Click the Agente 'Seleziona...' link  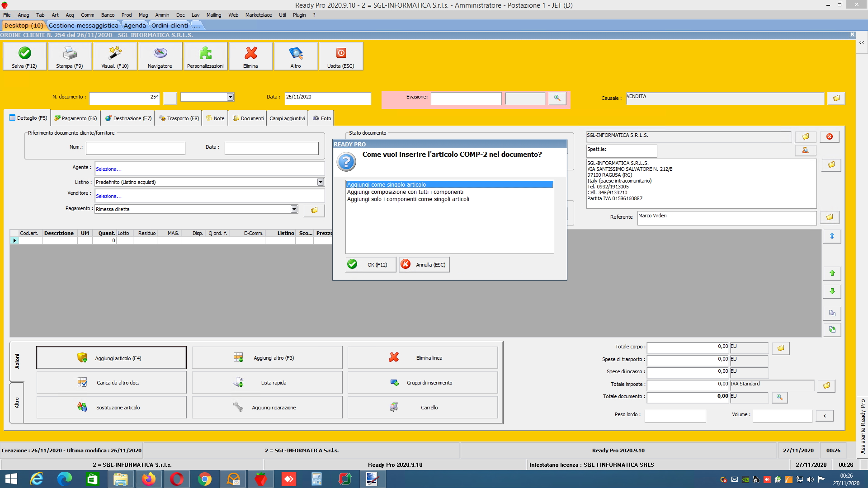(108, 169)
